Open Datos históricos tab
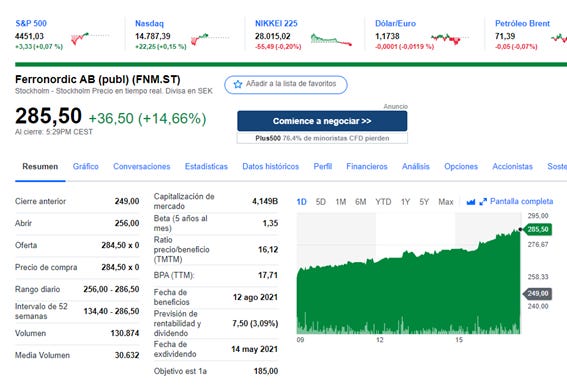567x388 pixels. (270, 166)
